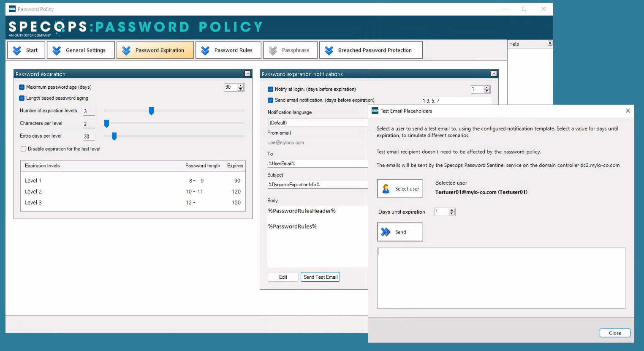This screenshot has width=644, height=351.
Task: Toggle Maximum password age checkbox
Action: click(22, 87)
